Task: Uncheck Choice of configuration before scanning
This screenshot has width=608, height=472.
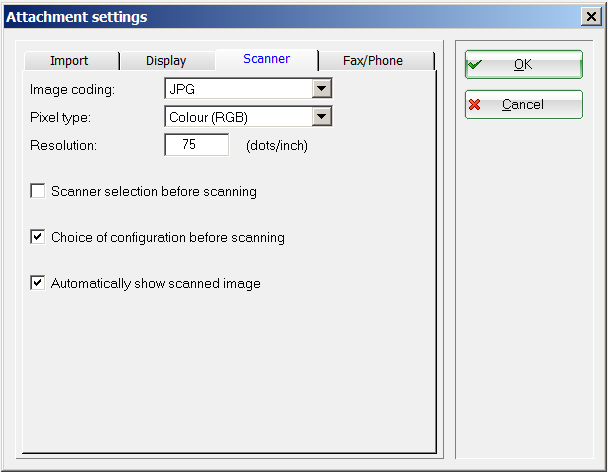Action: (x=38, y=237)
